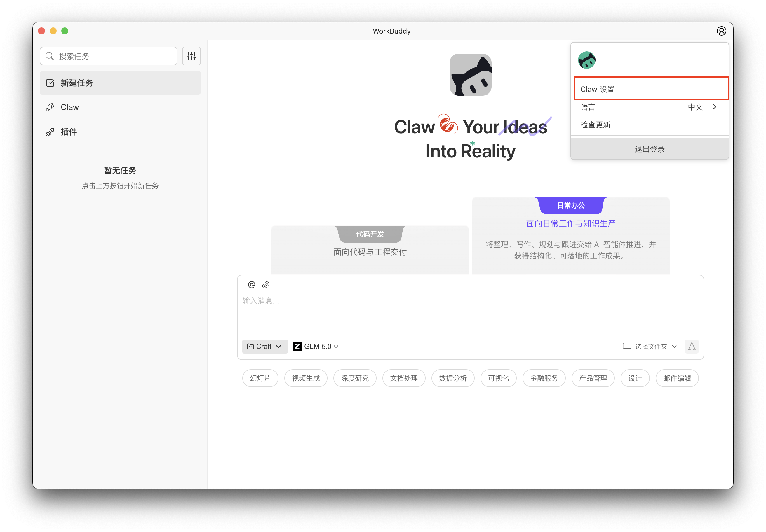The width and height of the screenshot is (766, 532).
Task: Open the account icon in the title bar
Action: pyautogui.click(x=722, y=31)
